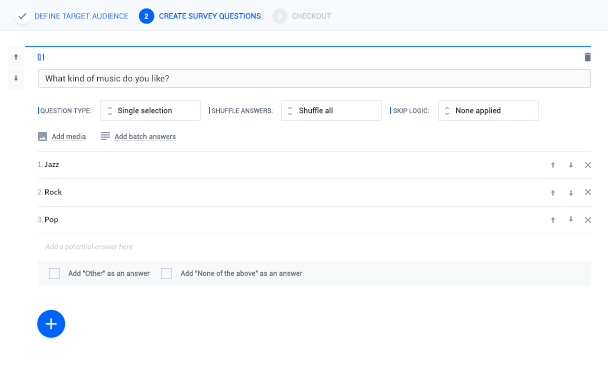
Task: Click the Add media image icon
Action: pyautogui.click(x=42, y=136)
